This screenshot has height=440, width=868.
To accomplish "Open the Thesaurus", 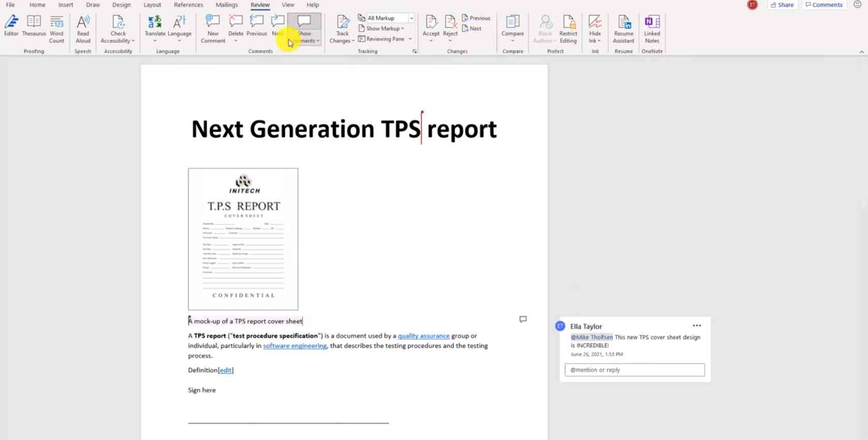I will 34,26.
